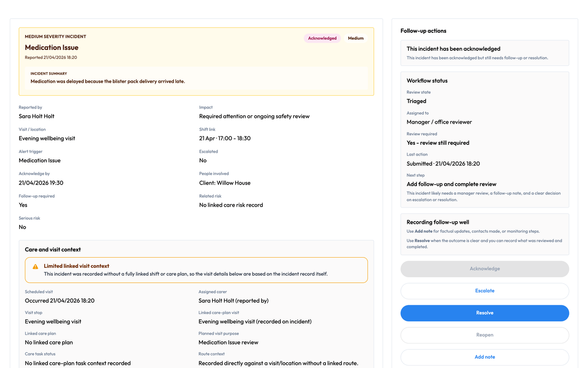Click No linked care risk record
The height and width of the screenshot is (368, 588).
(231, 205)
